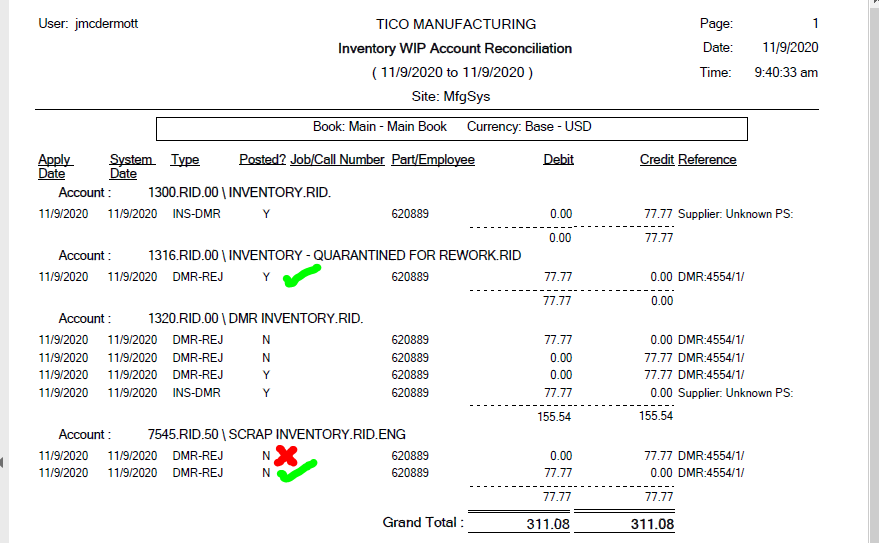The width and height of the screenshot is (879, 543).
Task: Click 'DMR-REJ' type under account 1316.RID.00
Action: pyautogui.click(x=197, y=277)
